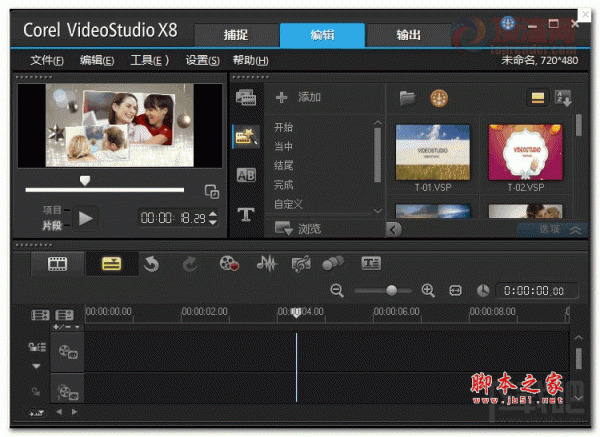Fit project in timeline window

point(455,291)
